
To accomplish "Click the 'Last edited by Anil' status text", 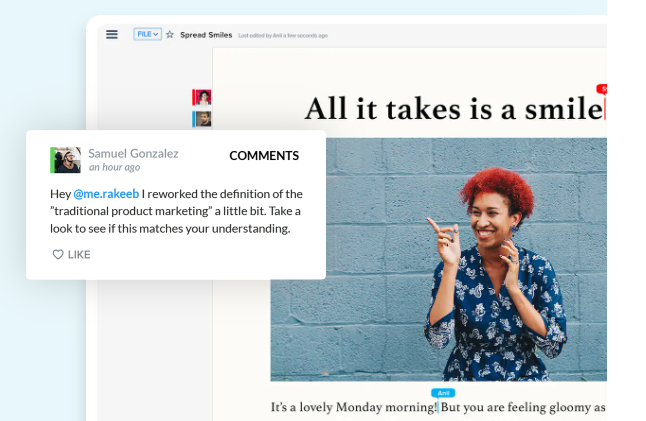I will click(x=283, y=36).
